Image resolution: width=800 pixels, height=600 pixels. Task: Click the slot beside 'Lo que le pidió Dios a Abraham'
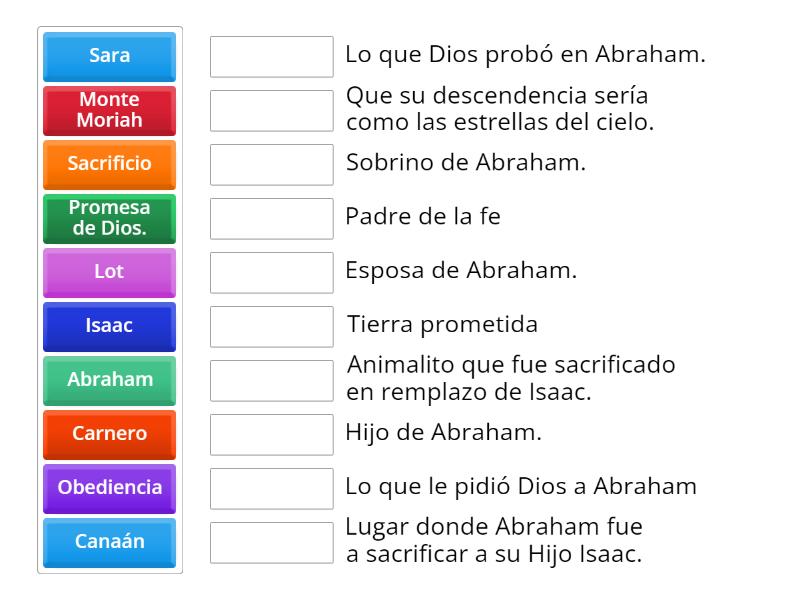272,489
